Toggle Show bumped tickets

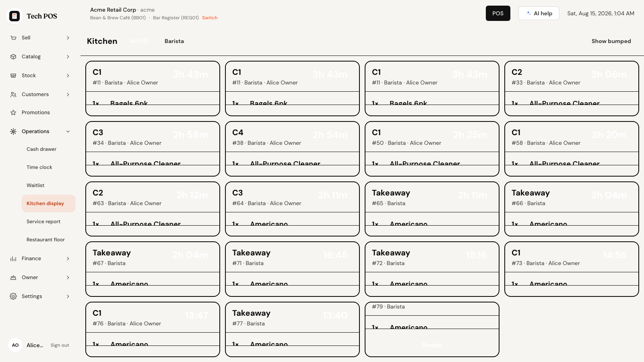pyautogui.click(x=611, y=41)
